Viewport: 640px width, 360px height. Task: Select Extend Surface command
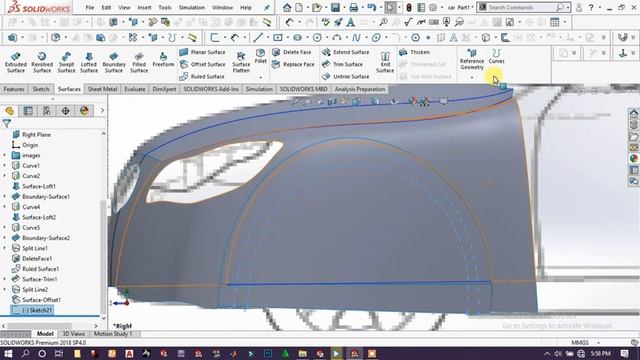tap(346, 52)
